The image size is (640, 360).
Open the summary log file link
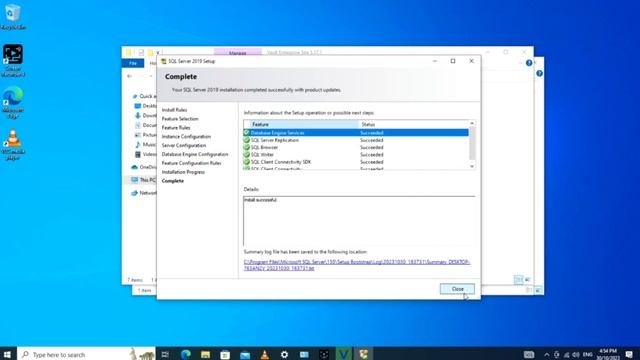pyautogui.click(x=357, y=265)
